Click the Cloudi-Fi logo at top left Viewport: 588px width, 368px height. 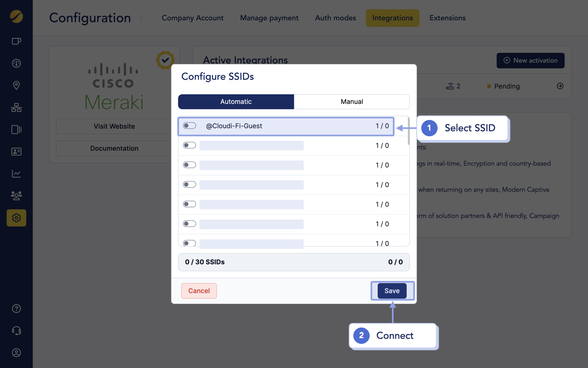tap(16, 17)
